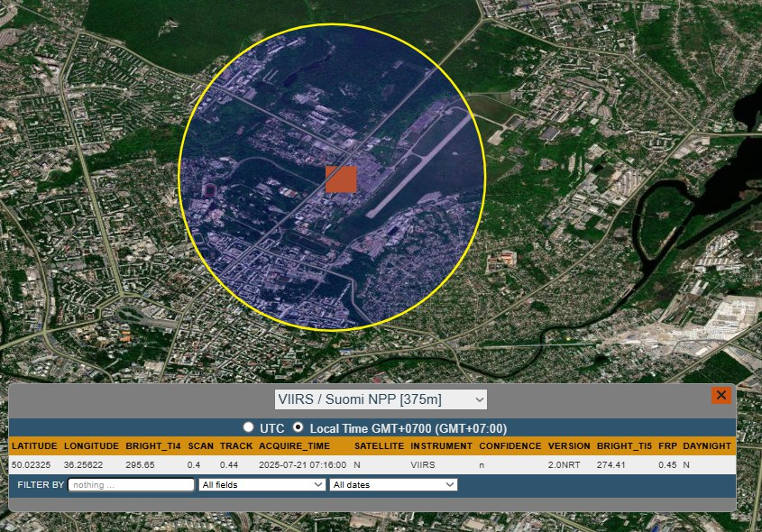762x532 pixels.
Task: Select the latitude value 50.02325
Action: pos(31,465)
